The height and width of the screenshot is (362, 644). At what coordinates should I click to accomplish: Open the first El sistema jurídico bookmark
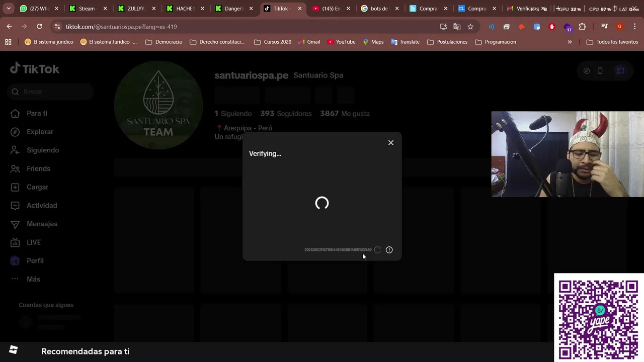(49, 42)
